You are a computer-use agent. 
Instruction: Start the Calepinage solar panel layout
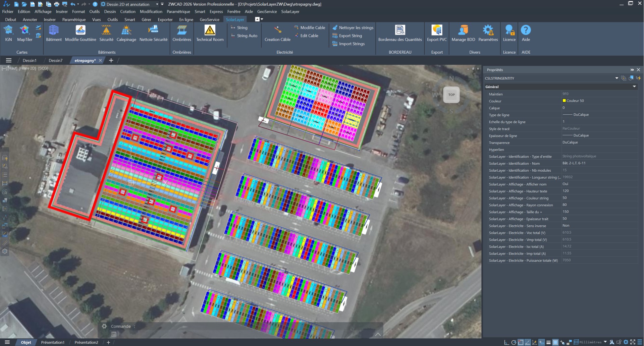pos(126,33)
